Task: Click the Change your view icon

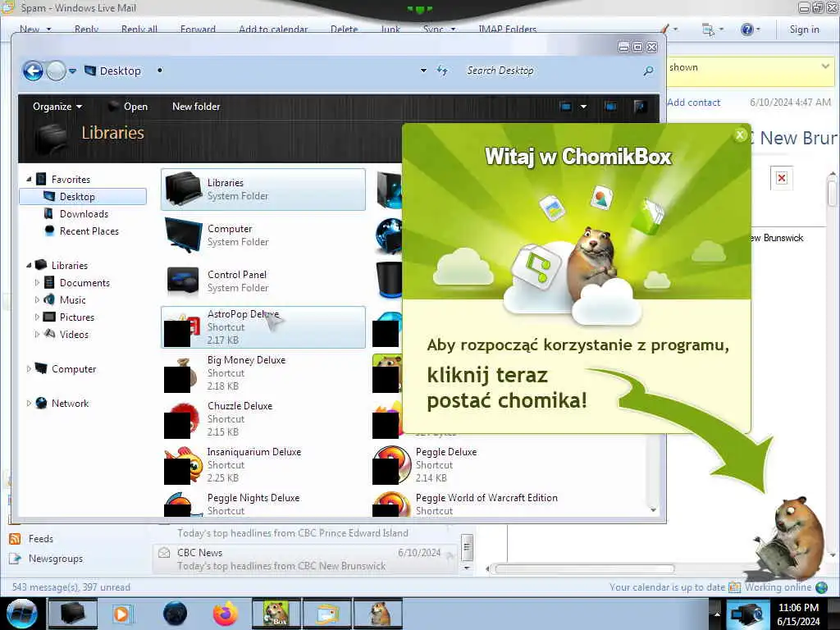Action: coord(565,106)
